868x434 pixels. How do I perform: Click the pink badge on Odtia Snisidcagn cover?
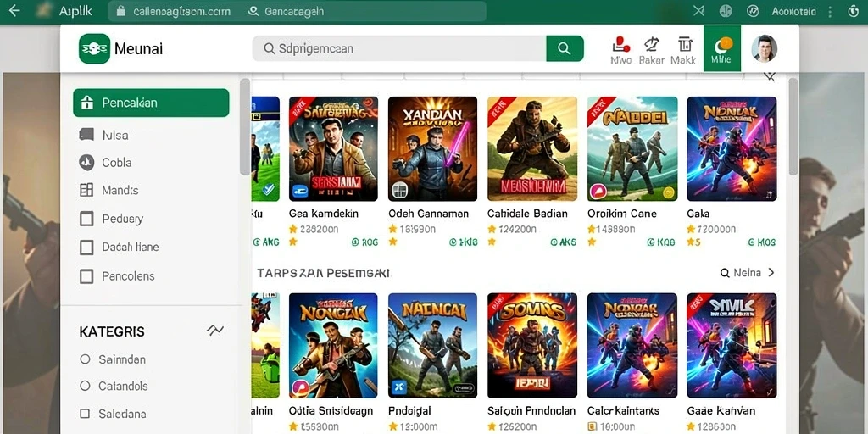301,388
